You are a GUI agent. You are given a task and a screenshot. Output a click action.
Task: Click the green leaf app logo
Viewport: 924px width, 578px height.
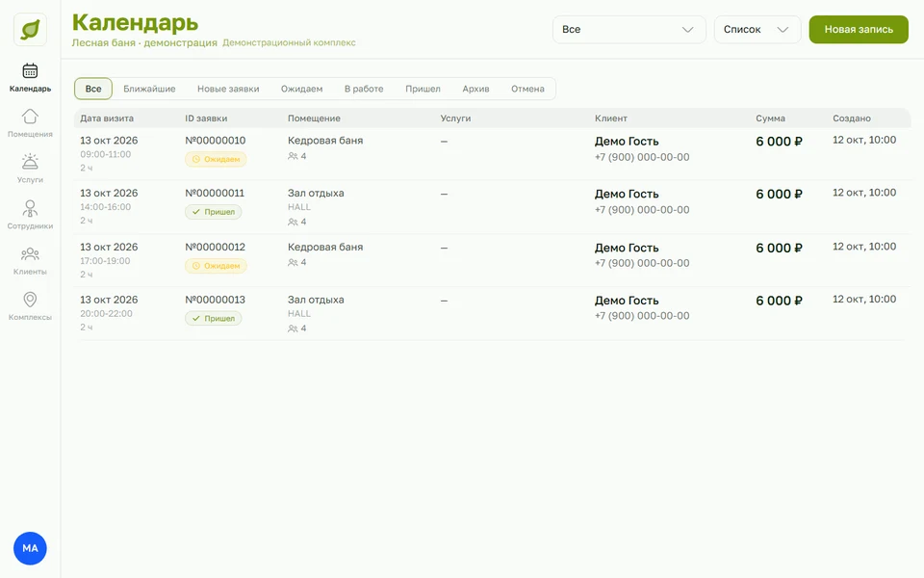pos(30,29)
